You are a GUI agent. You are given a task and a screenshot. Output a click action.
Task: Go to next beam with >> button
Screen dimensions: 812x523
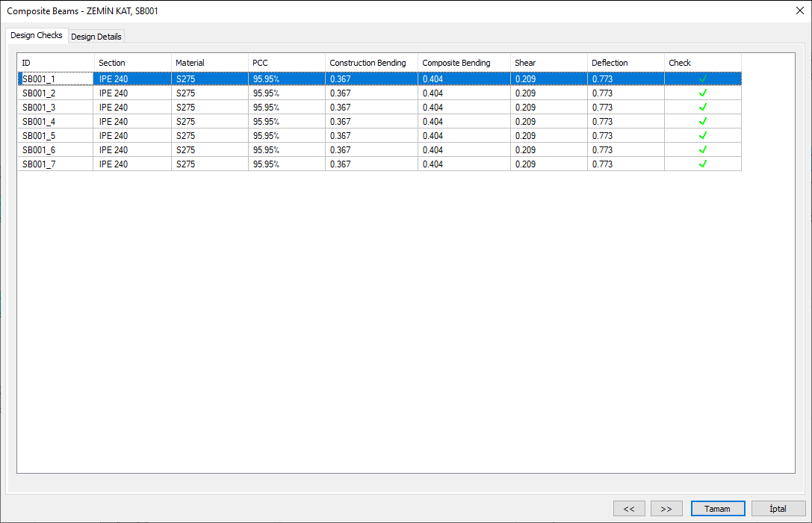[666, 509]
